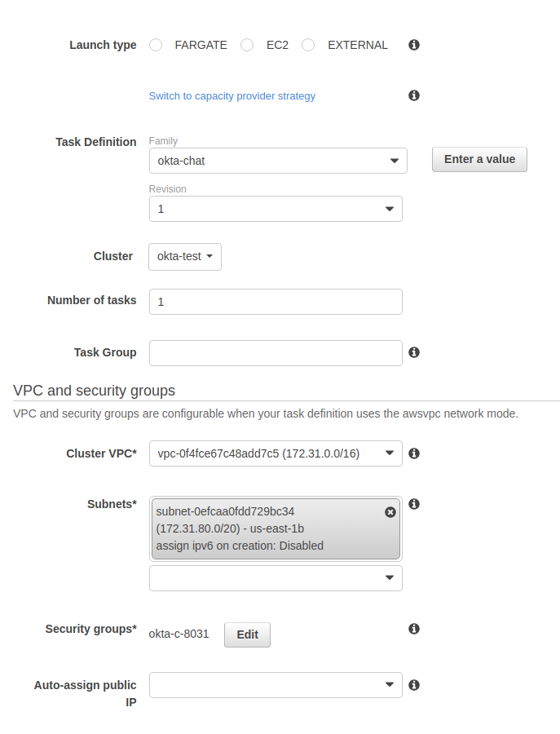Viewport: 560px width, 734px height.
Task: Open the Task Definition Family dropdown
Action: point(277,161)
